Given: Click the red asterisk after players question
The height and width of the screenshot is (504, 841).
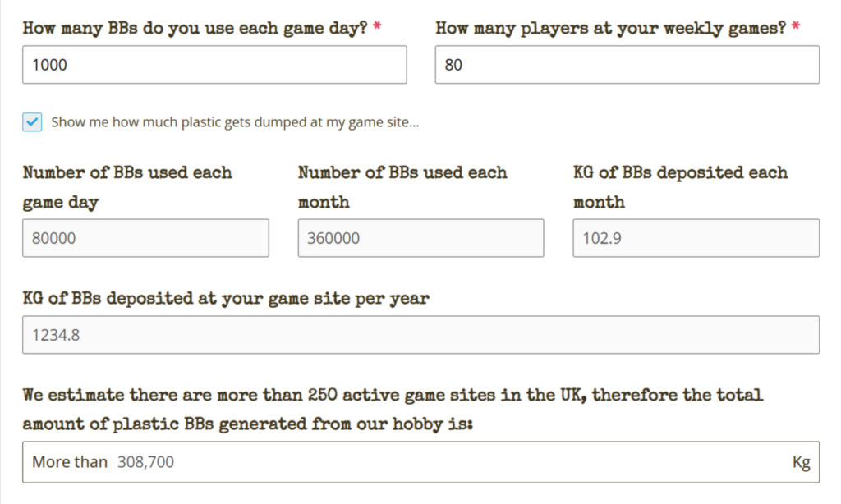Looking at the screenshot, I should click(796, 28).
